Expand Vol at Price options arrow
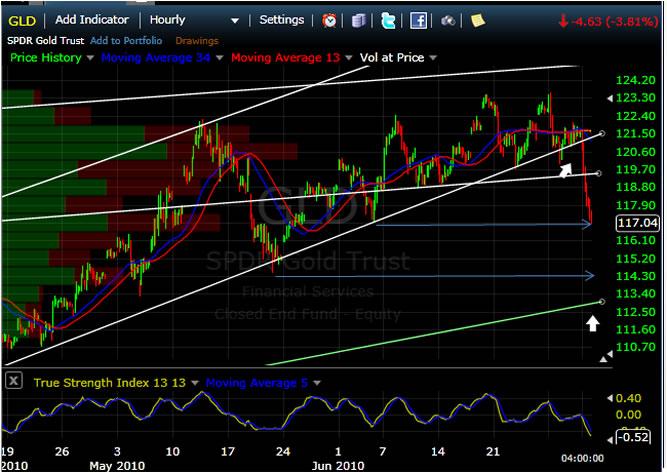The height and width of the screenshot is (473, 667). [431, 59]
